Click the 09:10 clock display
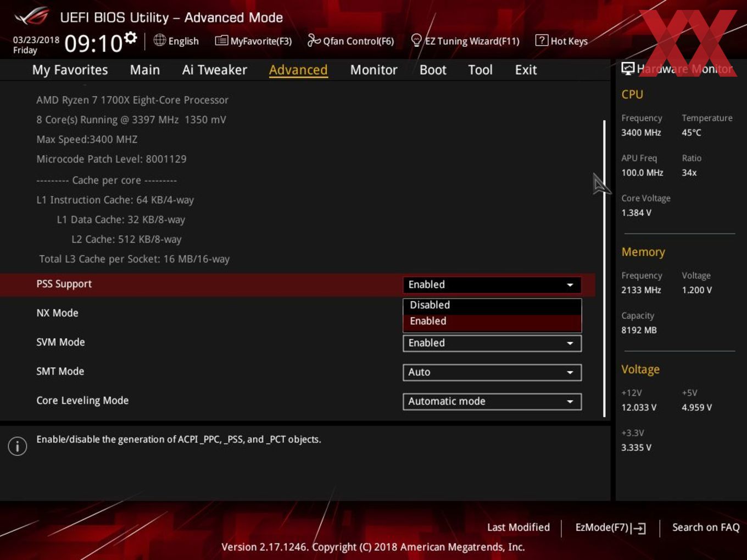Screen dimensions: 747x560 93,43
